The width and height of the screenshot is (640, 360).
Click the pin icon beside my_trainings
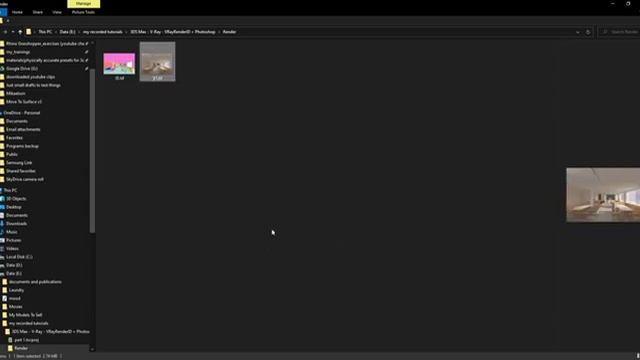pyautogui.click(x=86, y=52)
